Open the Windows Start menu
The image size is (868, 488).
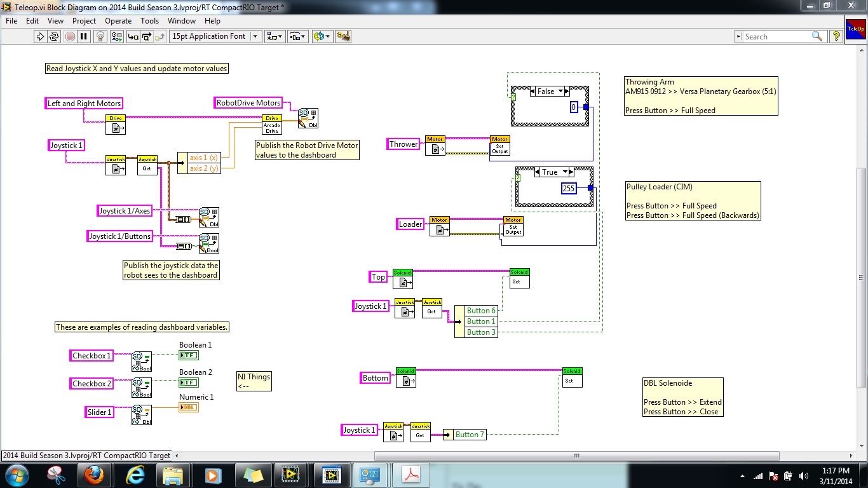(x=17, y=475)
